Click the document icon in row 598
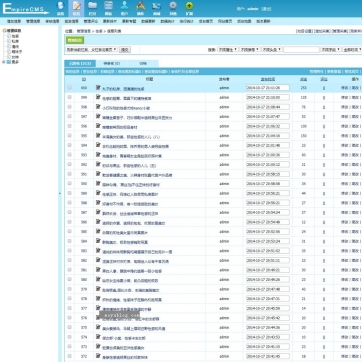This screenshot has width=362, height=362. [98, 107]
